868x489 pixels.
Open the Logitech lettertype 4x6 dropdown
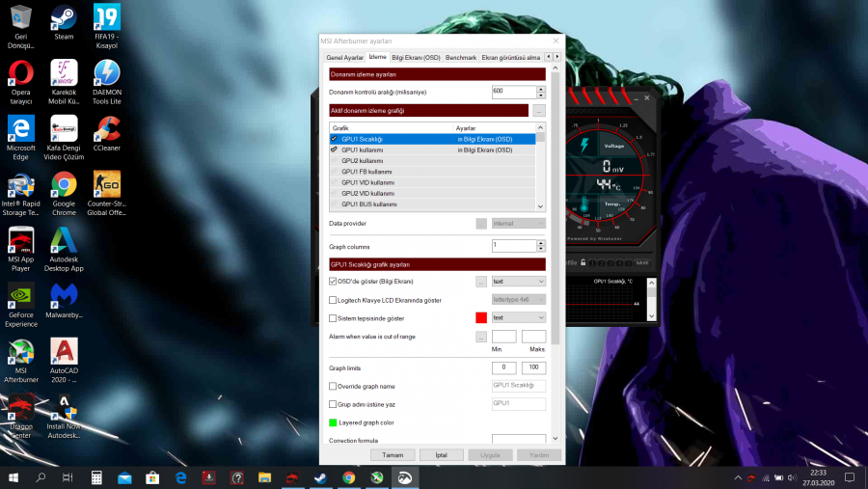[518, 300]
